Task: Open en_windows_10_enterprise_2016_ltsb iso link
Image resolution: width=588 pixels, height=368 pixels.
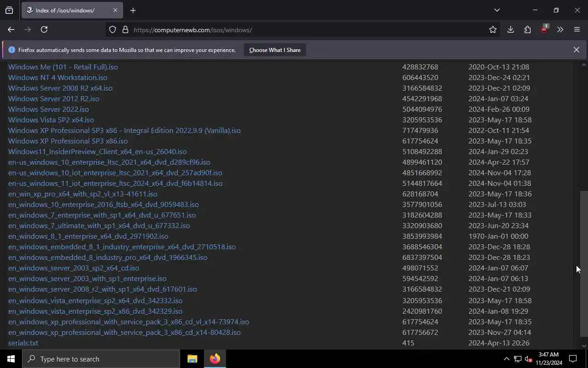Action: [103, 204]
